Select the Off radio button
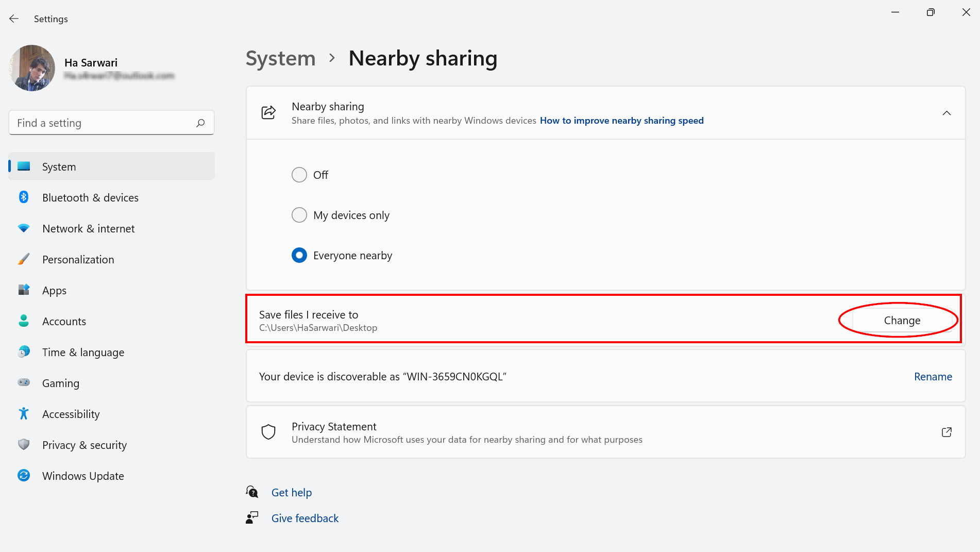The height and width of the screenshot is (552, 980). pyautogui.click(x=299, y=175)
